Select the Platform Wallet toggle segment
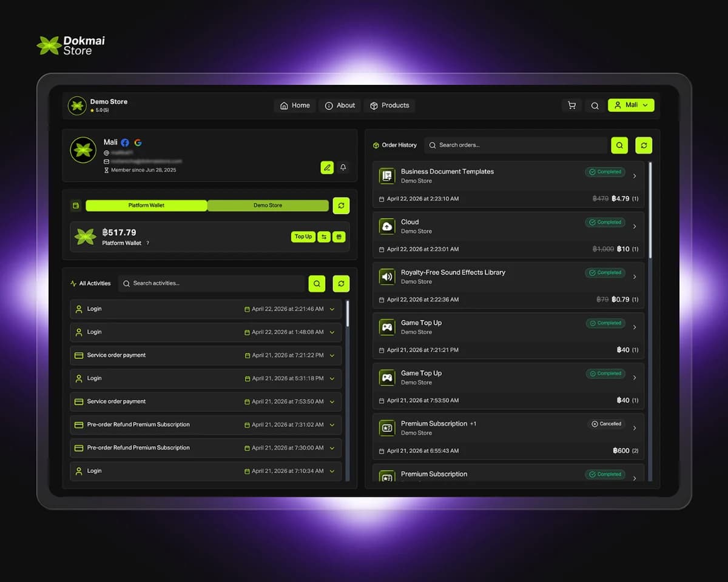 pyautogui.click(x=146, y=206)
